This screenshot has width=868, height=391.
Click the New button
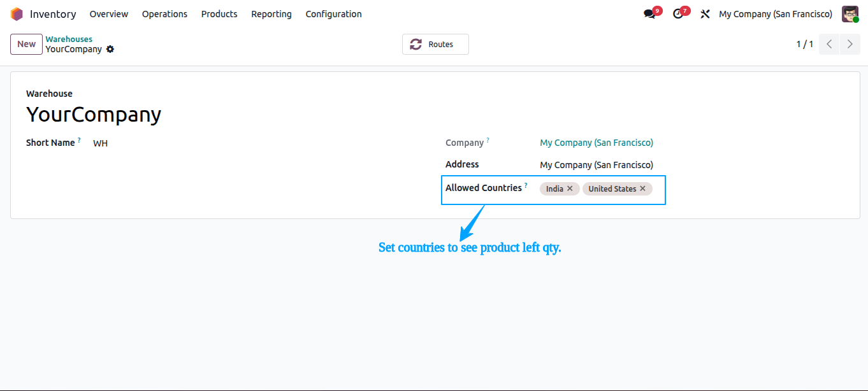(x=26, y=44)
